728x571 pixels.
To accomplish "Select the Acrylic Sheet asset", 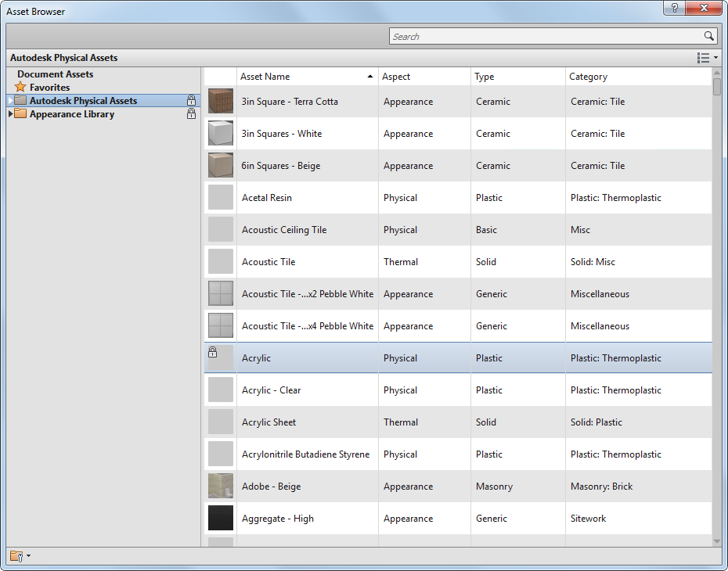I will (x=268, y=422).
